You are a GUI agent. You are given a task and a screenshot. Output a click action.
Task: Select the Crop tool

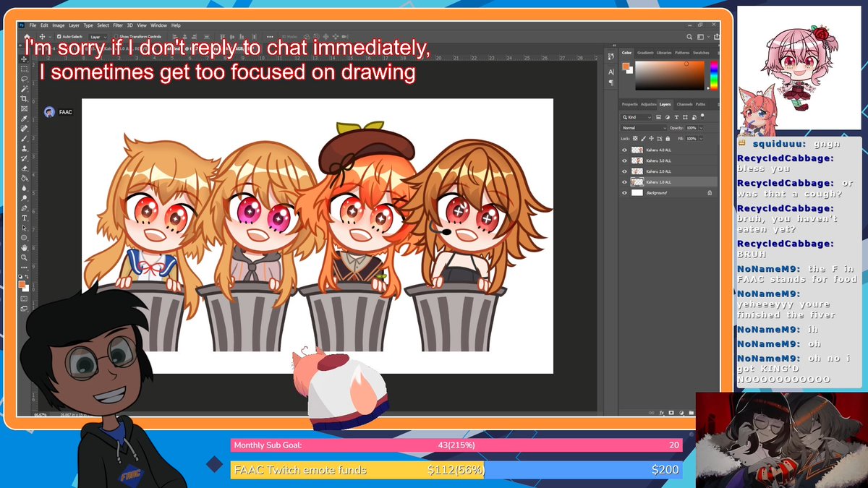coord(25,98)
